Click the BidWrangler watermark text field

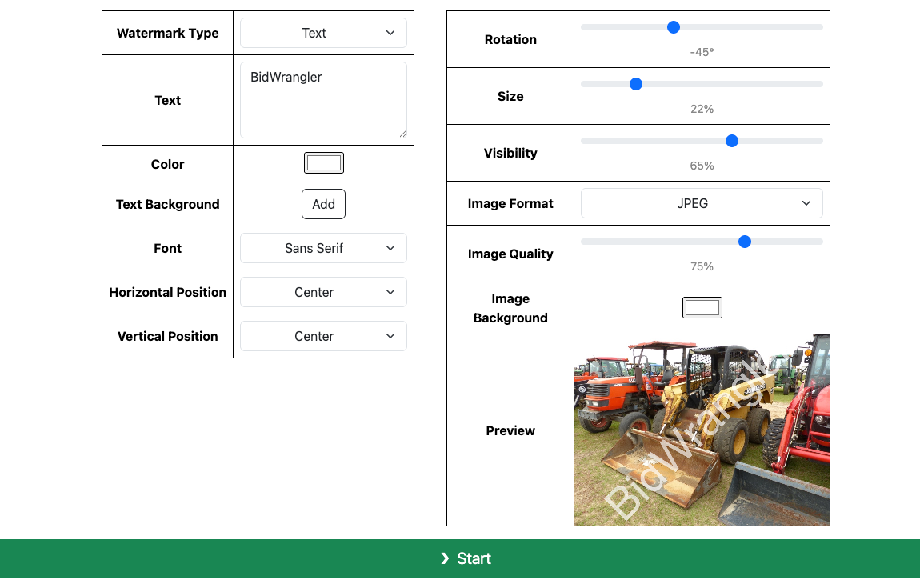(323, 100)
